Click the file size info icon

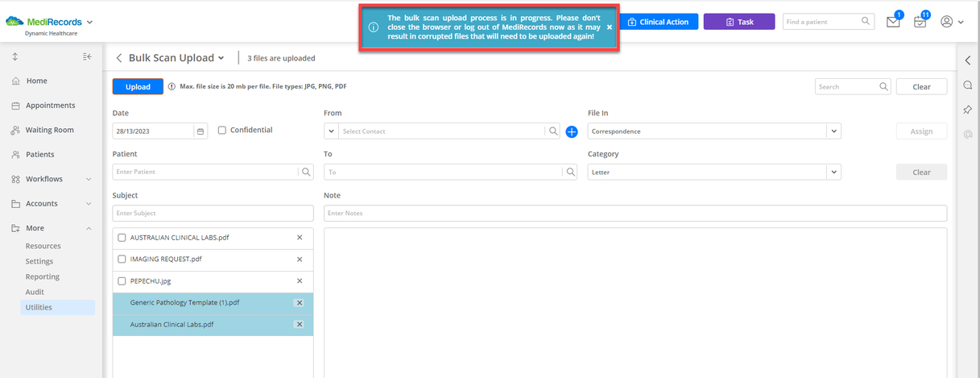coord(172,86)
